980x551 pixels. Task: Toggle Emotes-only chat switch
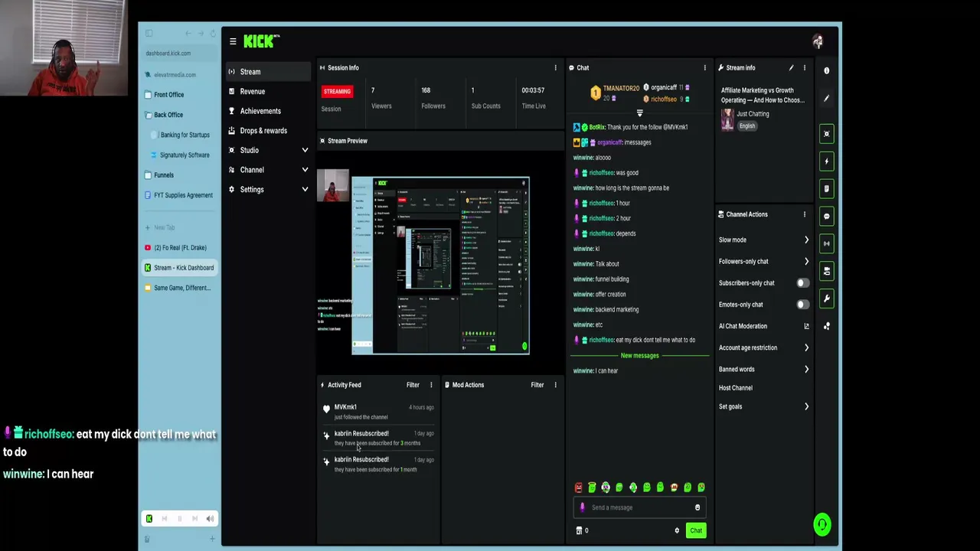point(802,305)
